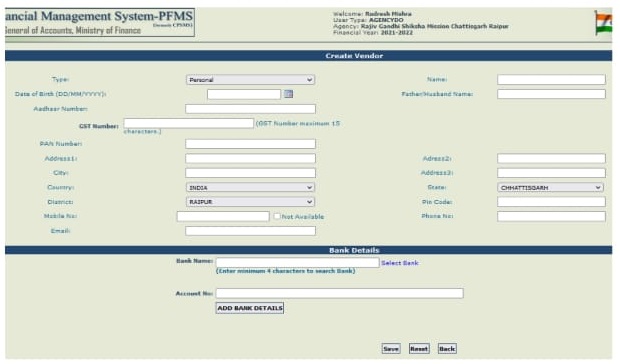
Task: Click the GST Number input box
Action: point(189,123)
